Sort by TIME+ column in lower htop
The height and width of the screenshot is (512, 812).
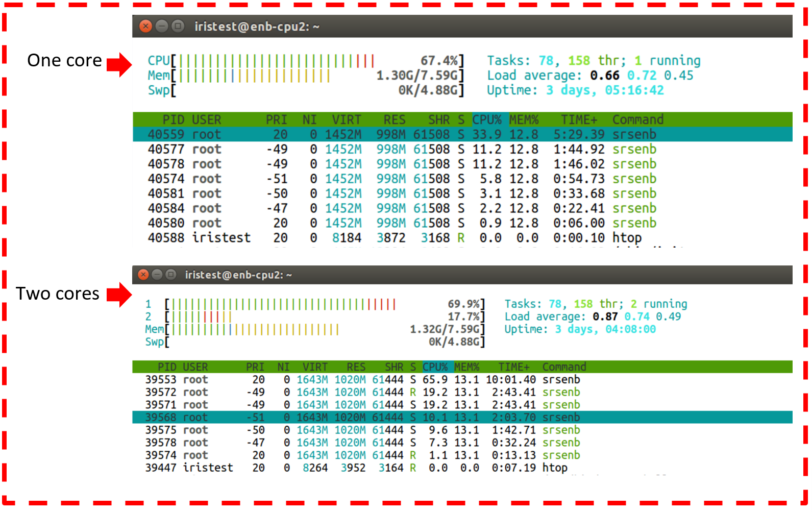[x=514, y=367]
